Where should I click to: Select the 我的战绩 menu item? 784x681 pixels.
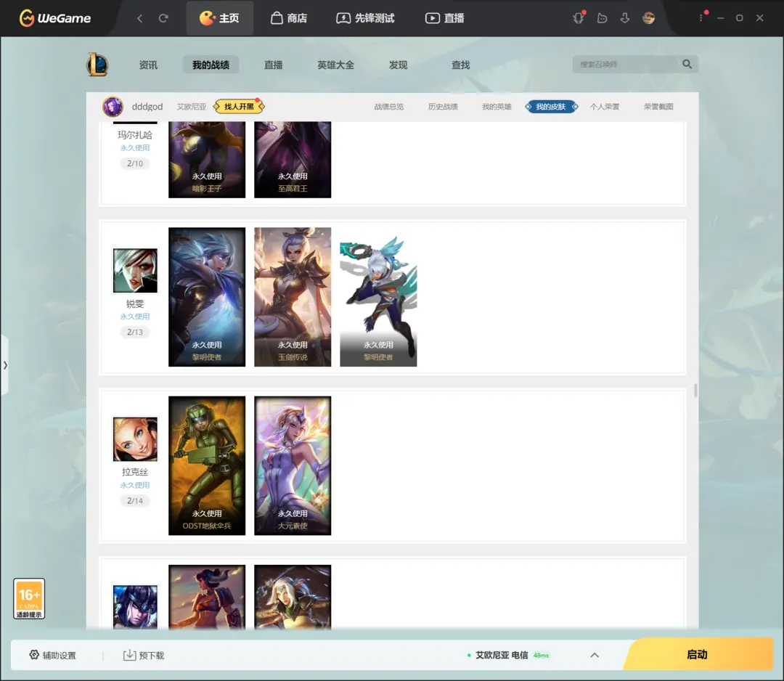[211, 65]
